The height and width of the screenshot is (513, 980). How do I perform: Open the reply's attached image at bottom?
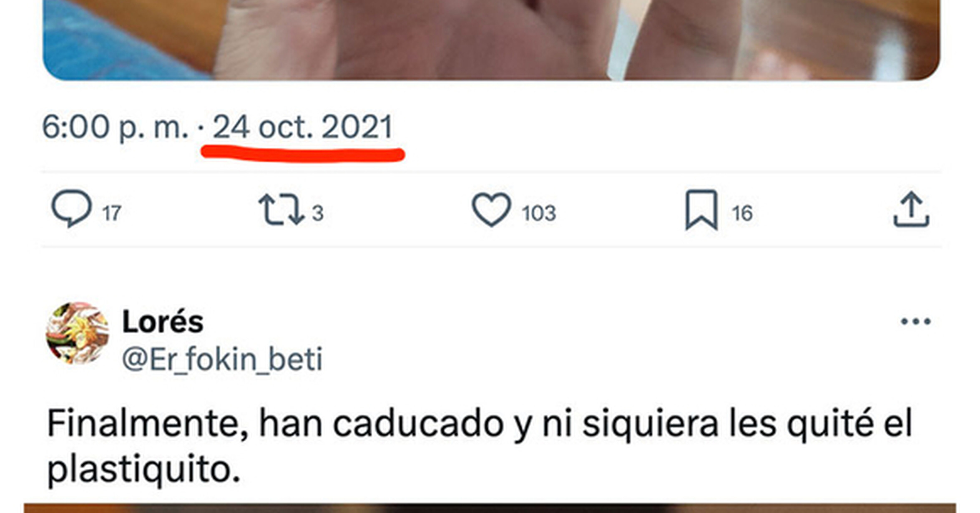tap(490, 508)
